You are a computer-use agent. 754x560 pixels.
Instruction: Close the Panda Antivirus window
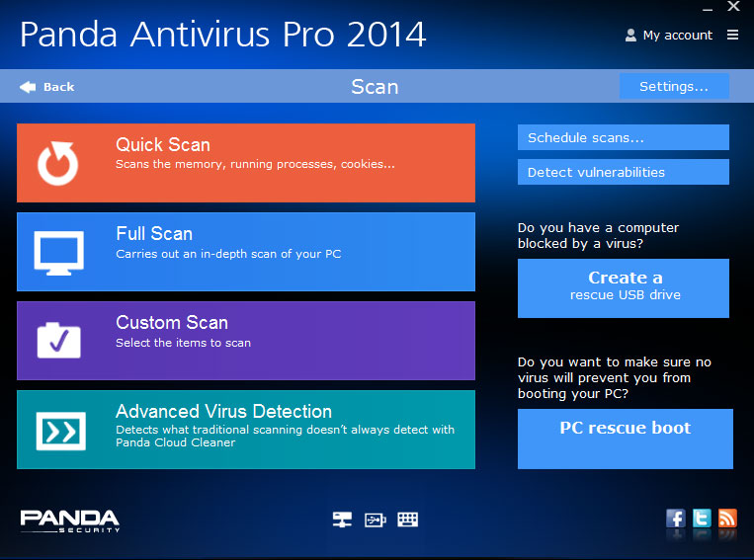(733, 6)
